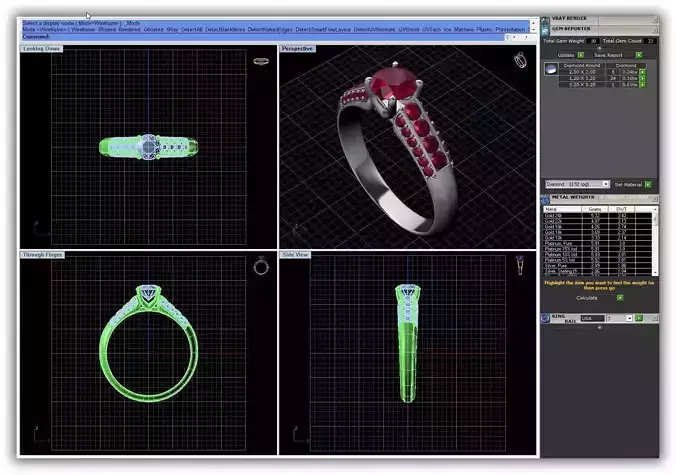This screenshot has width=676, height=475.
Task: Select the round diamond gem thumbnail
Action: (x=551, y=69)
